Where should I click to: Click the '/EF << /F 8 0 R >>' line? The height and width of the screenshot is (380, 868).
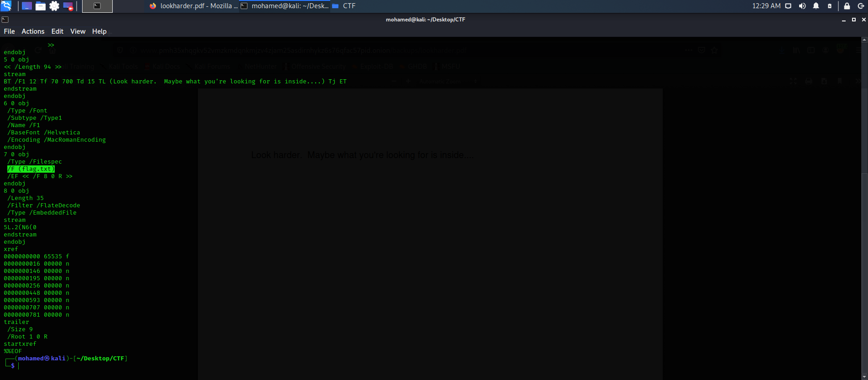[40, 176]
